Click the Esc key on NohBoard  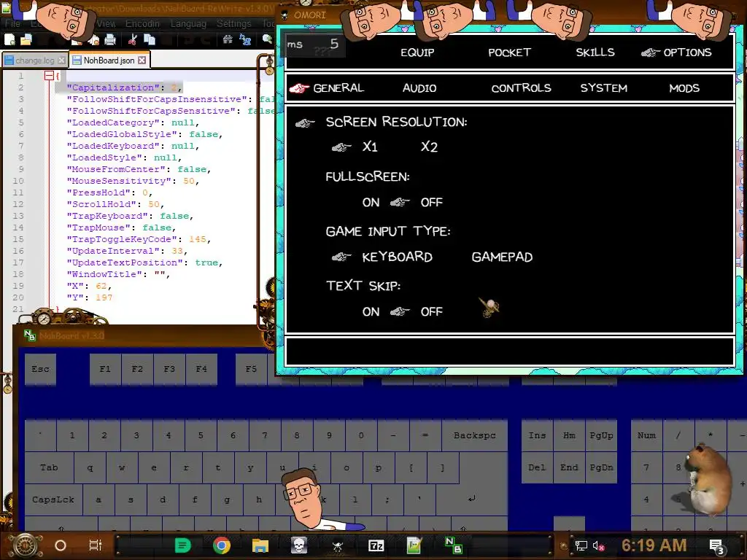tap(41, 369)
